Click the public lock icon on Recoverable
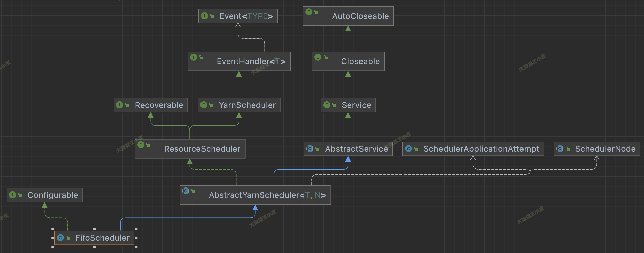The height and width of the screenshot is (253, 644). 127,105
